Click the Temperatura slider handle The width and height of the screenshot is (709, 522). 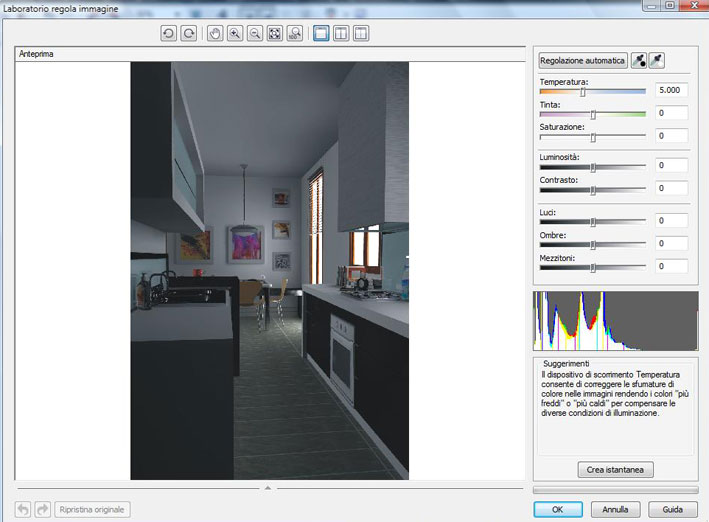tap(583, 92)
